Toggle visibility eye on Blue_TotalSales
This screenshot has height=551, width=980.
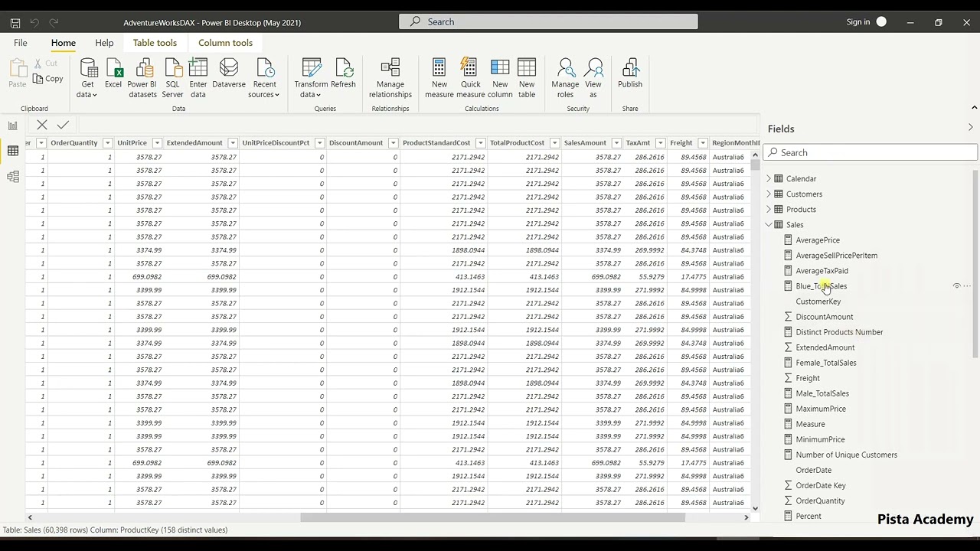pos(956,286)
